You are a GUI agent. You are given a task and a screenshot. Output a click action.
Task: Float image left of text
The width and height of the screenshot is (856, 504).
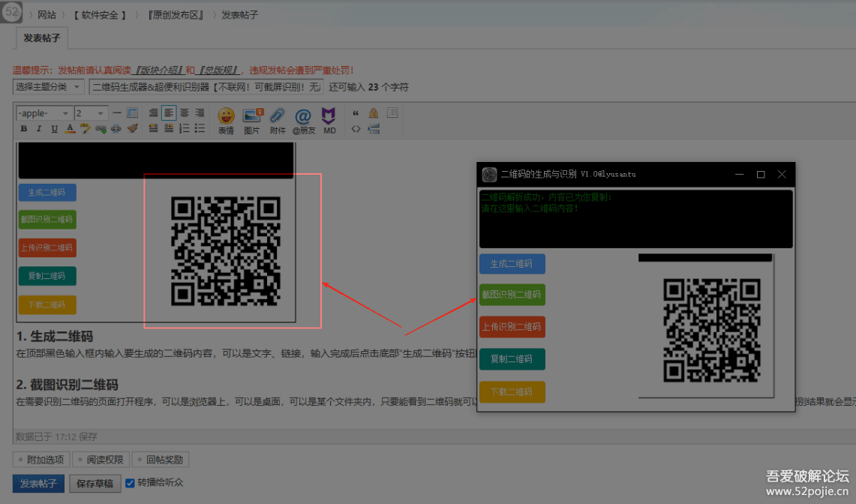153,129
